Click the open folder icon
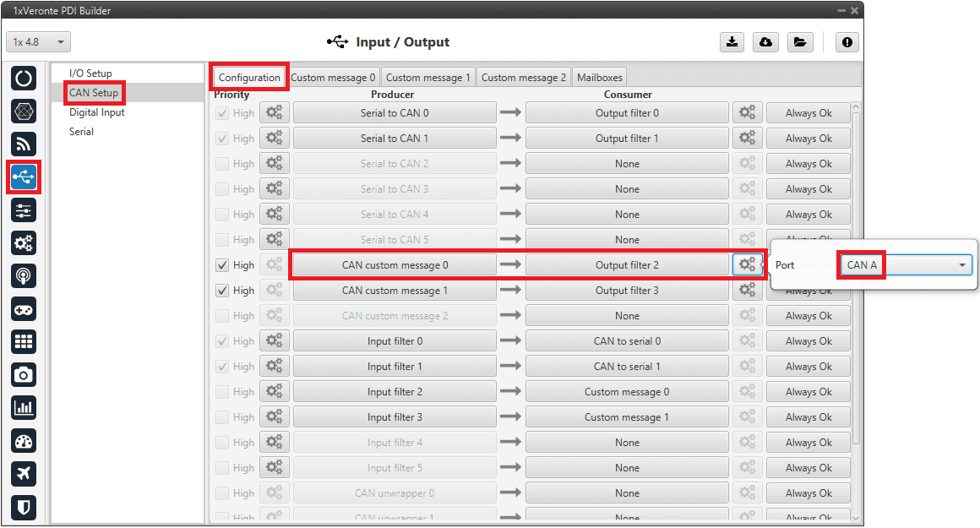Viewport: 980px width, 528px height. click(x=799, y=42)
